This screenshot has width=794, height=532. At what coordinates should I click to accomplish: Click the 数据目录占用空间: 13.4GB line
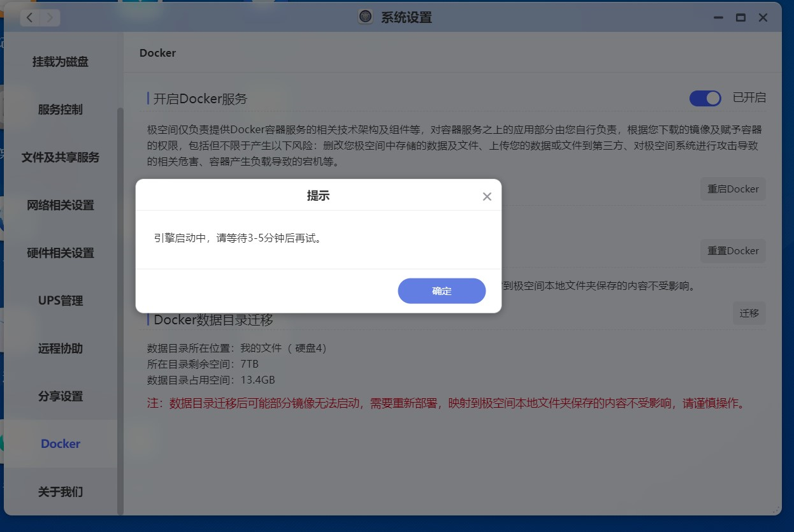(211, 380)
